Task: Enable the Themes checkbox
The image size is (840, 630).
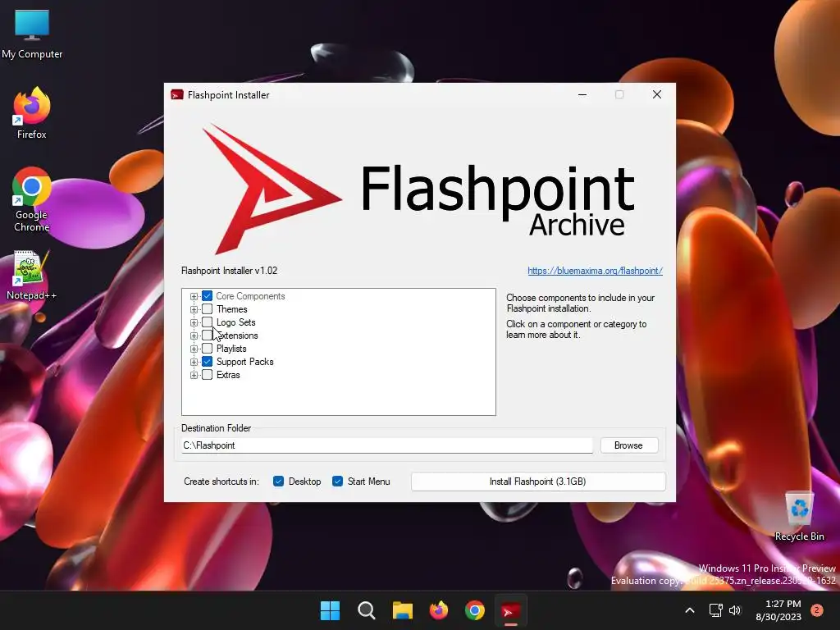Action: (x=208, y=309)
